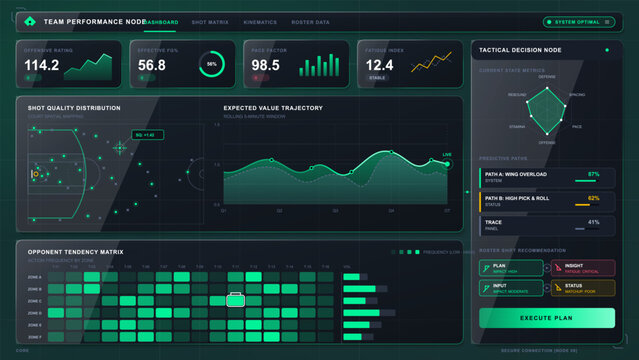Click the Tactical Decision Node indicator dot
Viewport: 639px width, 360px height.
(x=607, y=50)
